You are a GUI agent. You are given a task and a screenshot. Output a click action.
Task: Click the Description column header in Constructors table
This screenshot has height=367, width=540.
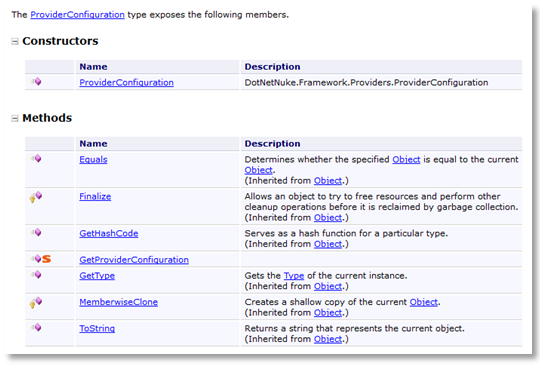[x=272, y=67]
